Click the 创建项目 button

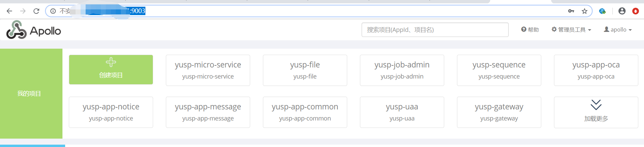[111, 69]
